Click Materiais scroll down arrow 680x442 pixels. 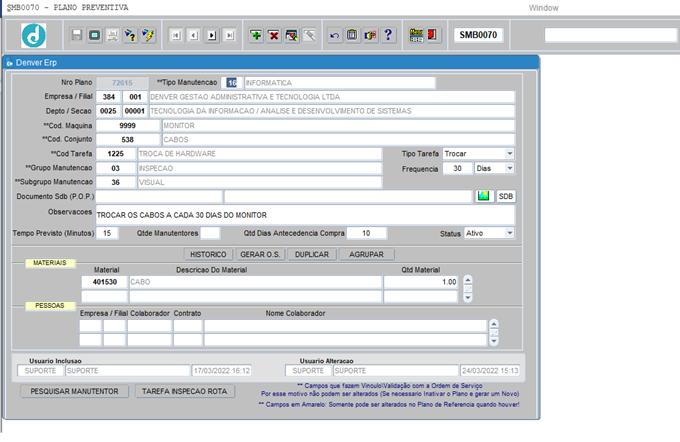pyautogui.click(x=468, y=298)
